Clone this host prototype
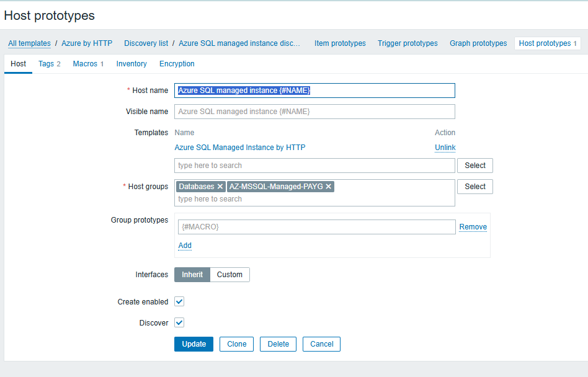This screenshot has width=588, height=377. pos(236,344)
